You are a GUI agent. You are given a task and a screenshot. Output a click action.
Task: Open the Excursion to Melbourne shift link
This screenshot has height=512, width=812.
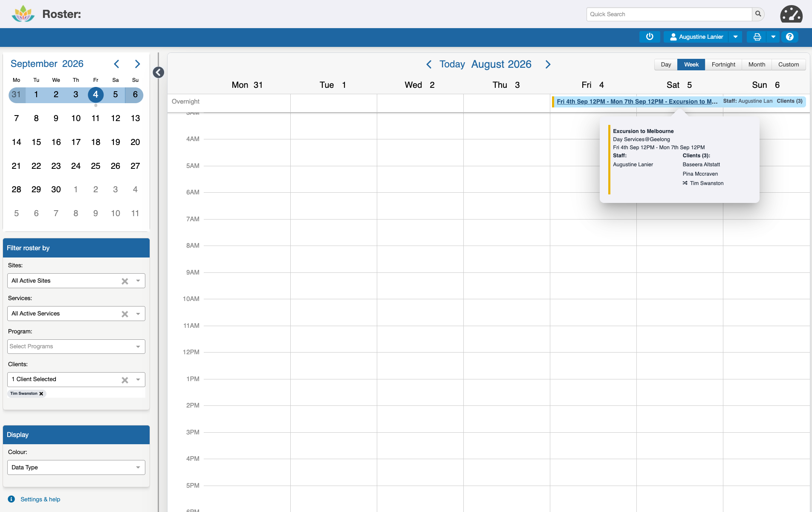coord(637,101)
